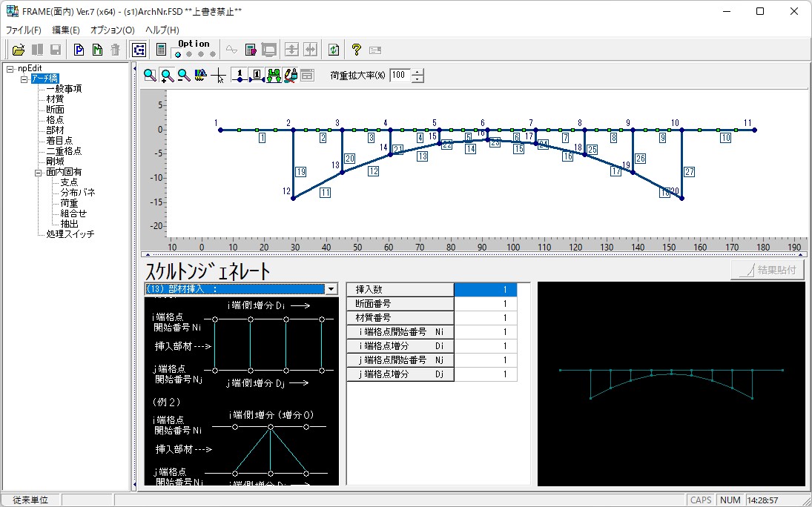Click the 結果貼付 button

pyautogui.click(x=767, y=270)
